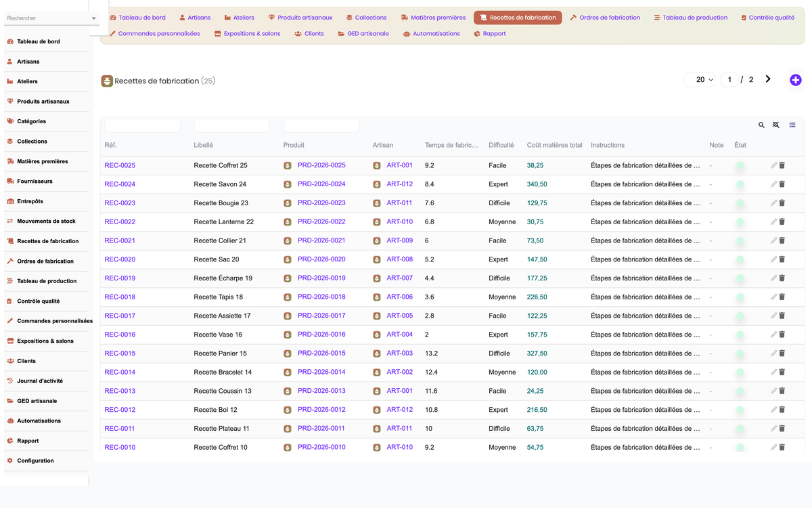
Task: Edit recipe REC-0015 with pencil icon
Action: pyautogui.click(x=773, y=354)
